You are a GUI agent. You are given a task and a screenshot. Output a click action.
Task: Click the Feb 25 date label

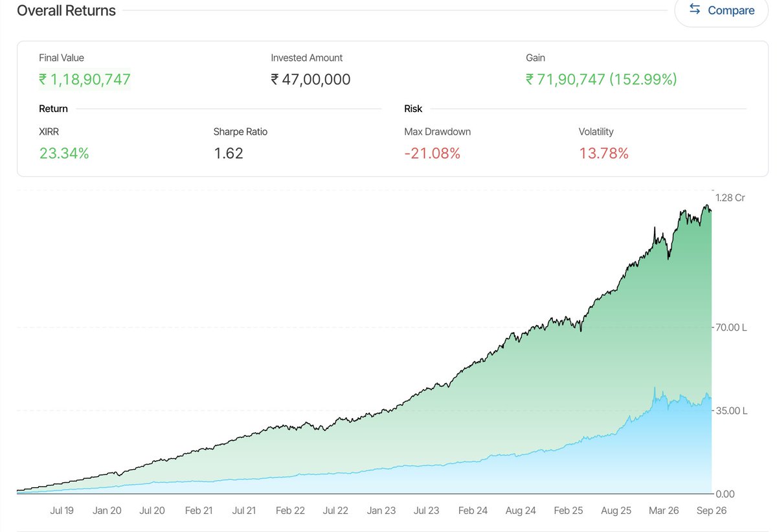pos(569,511)
